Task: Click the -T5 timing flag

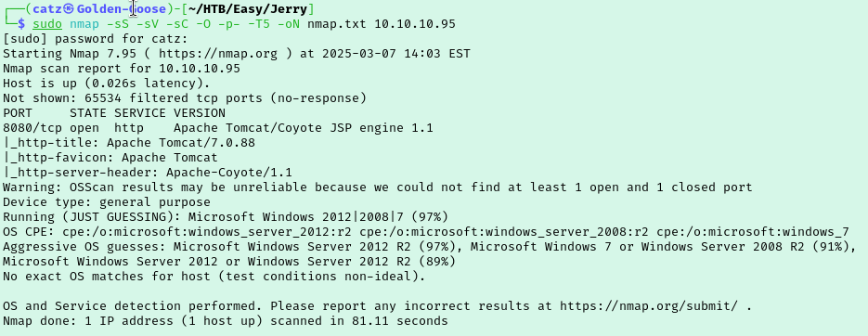Action: pyautogui.click(x=258, y=24)
